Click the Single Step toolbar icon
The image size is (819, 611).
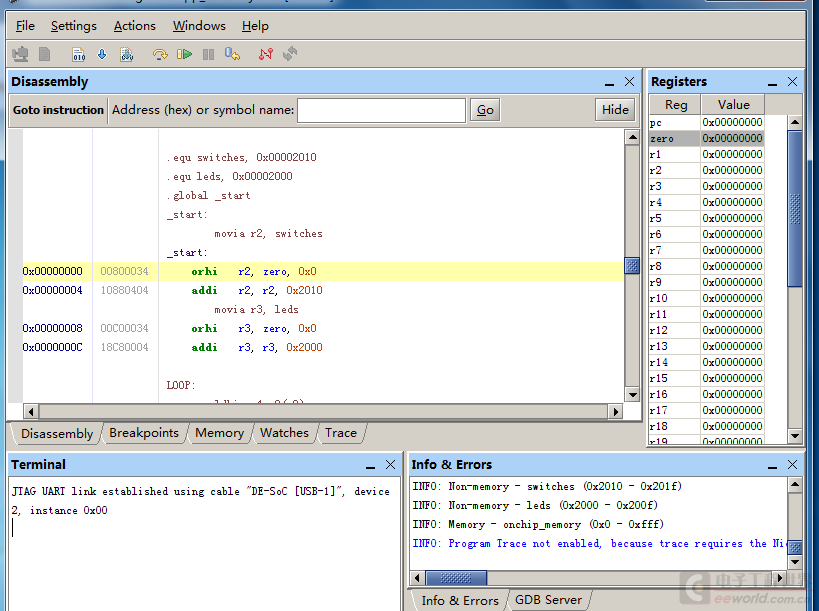click(x=160, y=54)
